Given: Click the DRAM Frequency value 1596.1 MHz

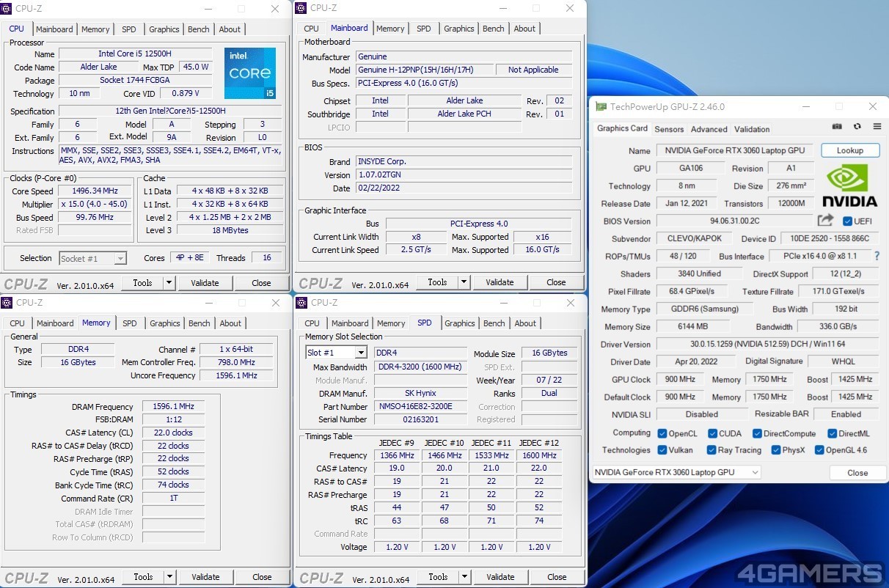Looking at the screenshot, I should [x=173, y=407].
